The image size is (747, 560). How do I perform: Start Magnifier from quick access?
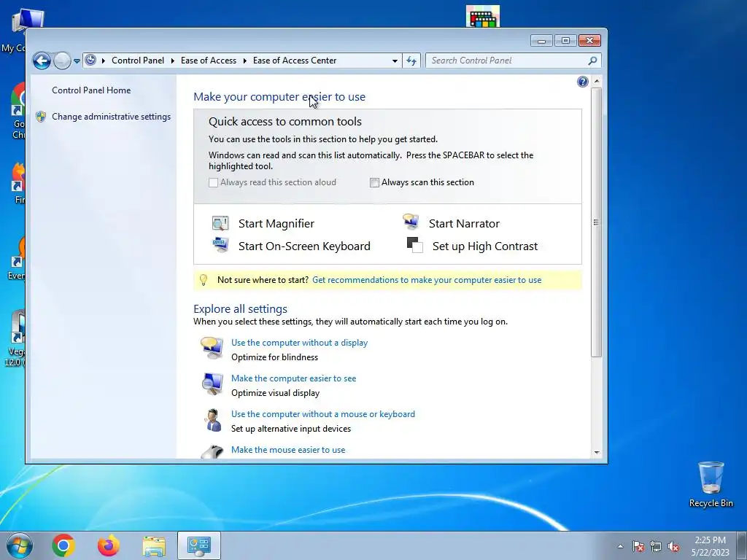click(x=276, y=223)
